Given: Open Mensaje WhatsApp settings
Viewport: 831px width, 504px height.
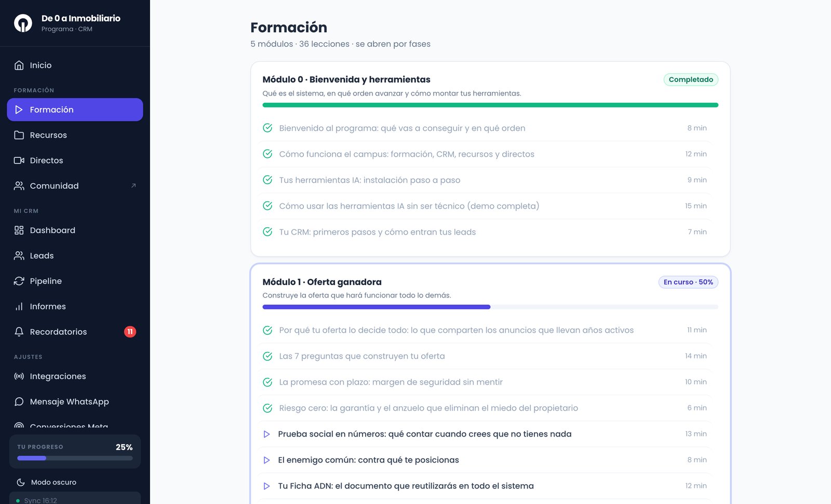Looking at the screenshot, I should [x=75, y=402].
